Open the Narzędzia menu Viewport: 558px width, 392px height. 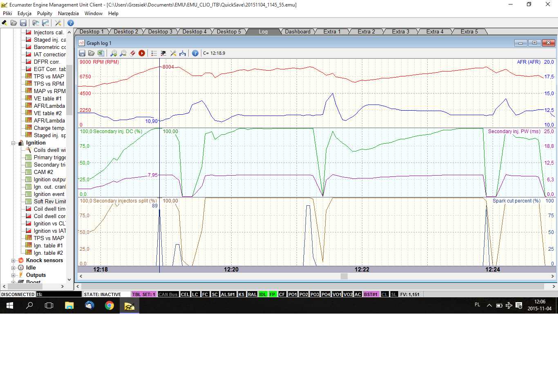[x=68, y=13]
